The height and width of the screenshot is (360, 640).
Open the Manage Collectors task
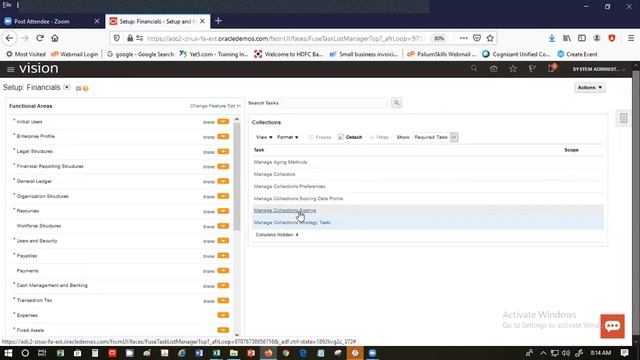coord(274,174)
